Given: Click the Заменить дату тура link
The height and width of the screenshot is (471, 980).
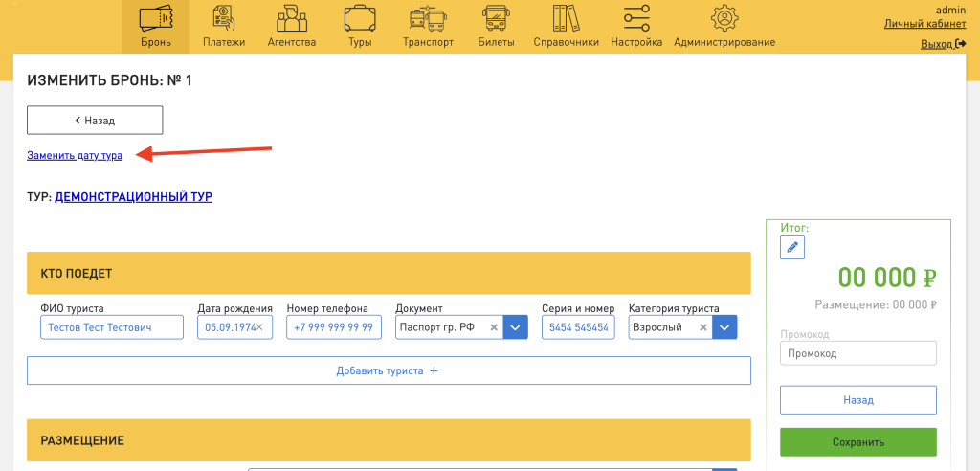Looking at the screenshot, I should tap(75, 155).
